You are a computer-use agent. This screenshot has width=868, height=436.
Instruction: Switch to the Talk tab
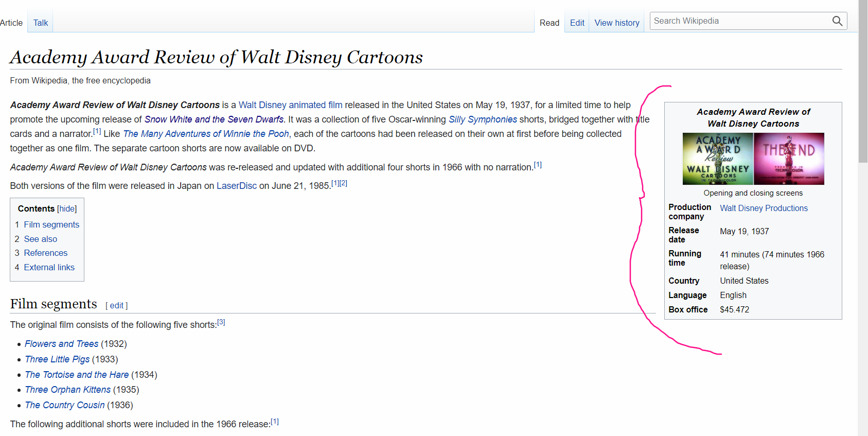(41, 23)
